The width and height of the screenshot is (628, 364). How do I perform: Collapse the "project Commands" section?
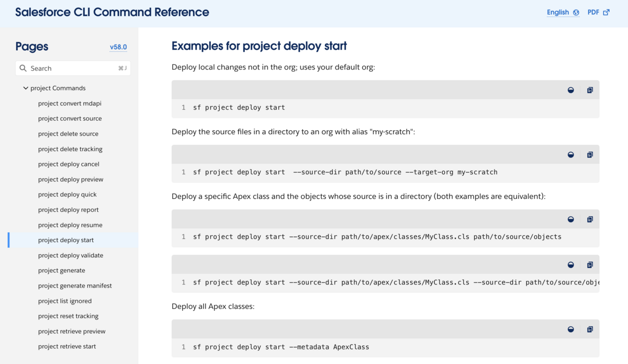coord(25,88)
